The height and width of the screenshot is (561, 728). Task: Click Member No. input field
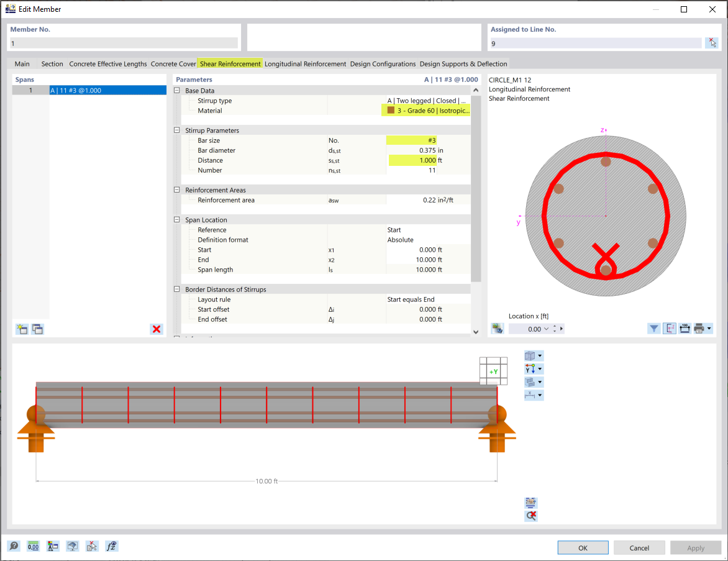click(124, 43)
